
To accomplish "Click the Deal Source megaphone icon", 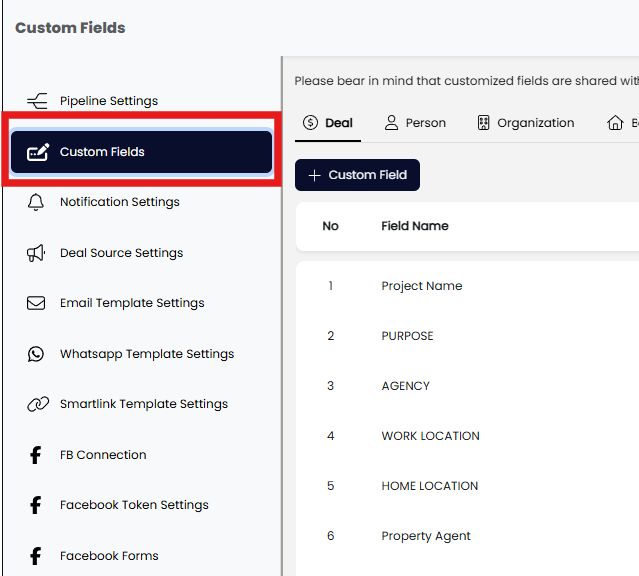I will pyautogui.click(x=37, y=253).
